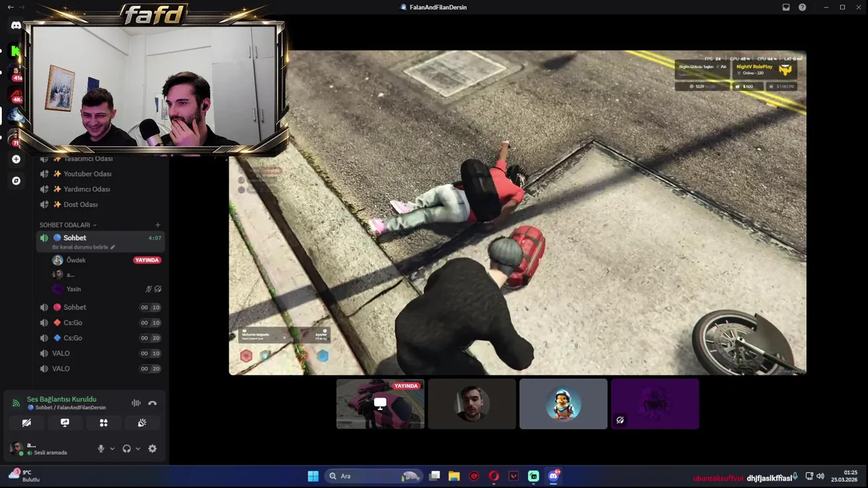Click the Ses Bağlantısı Kuruldu status text
This screenshot has height=488, width=868.
point(62,399)
